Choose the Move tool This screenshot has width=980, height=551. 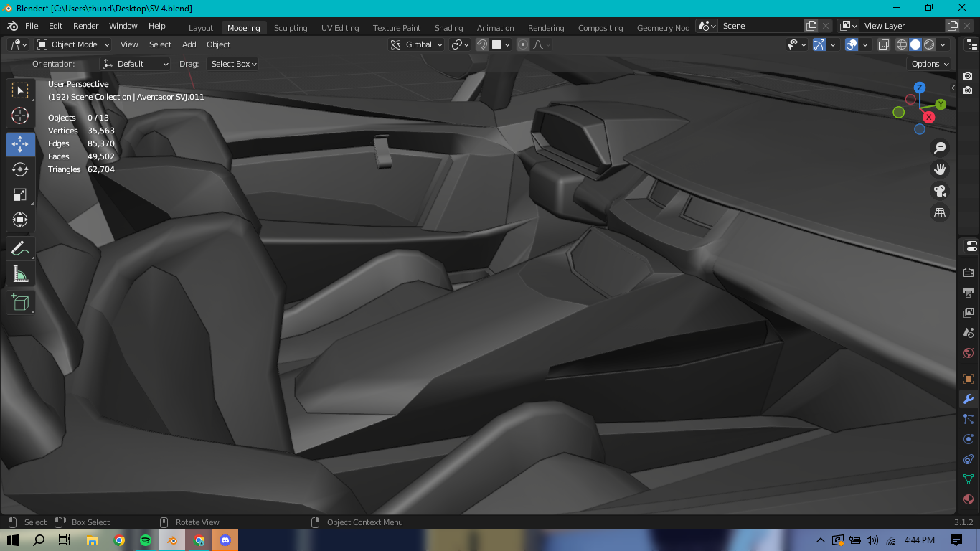click(x=20, y=144)
